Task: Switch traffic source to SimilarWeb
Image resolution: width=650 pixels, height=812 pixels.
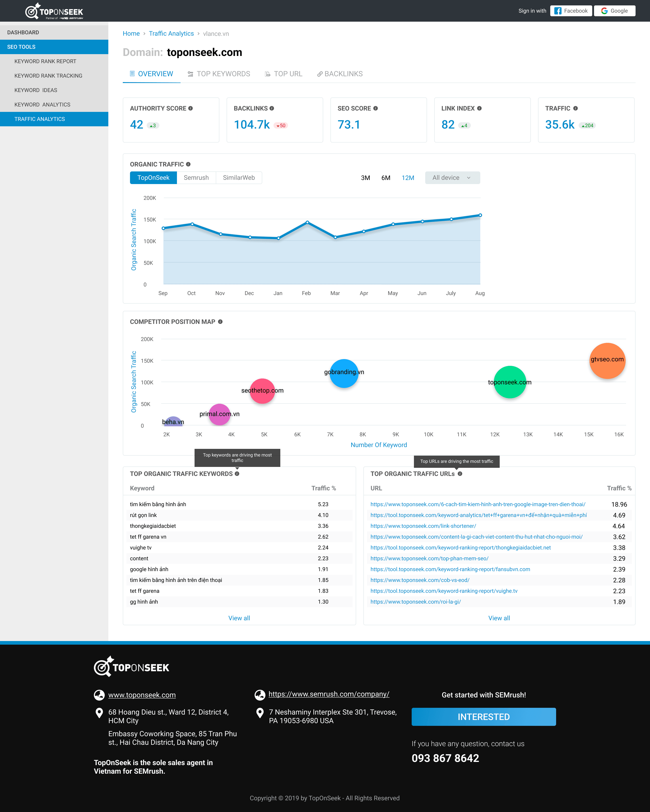Action: pos(239,178)
